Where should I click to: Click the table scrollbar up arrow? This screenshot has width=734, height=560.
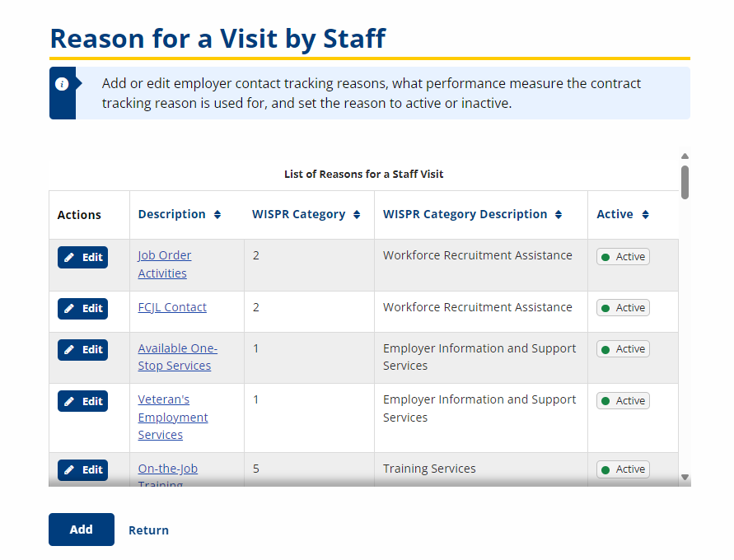[685, 156]
